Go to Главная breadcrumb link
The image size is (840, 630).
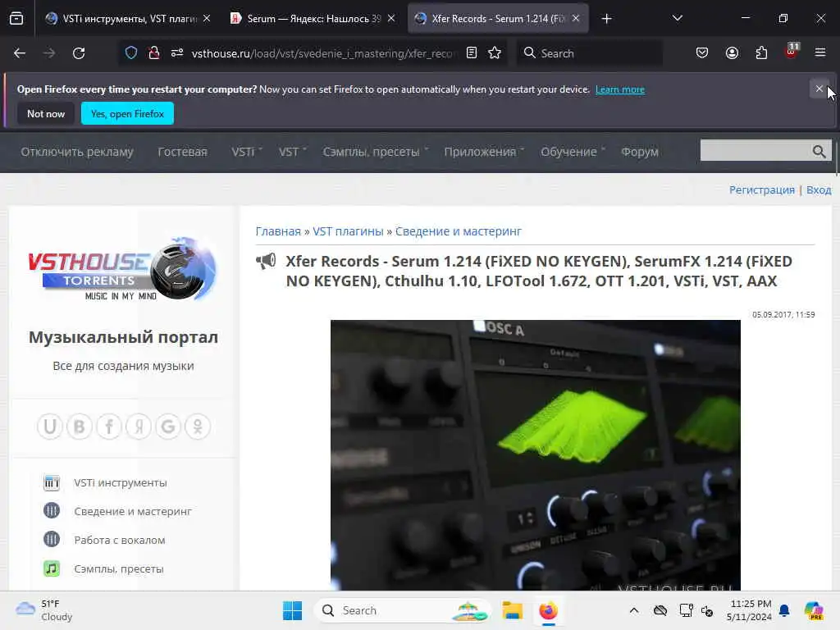(x=278, y=231)
